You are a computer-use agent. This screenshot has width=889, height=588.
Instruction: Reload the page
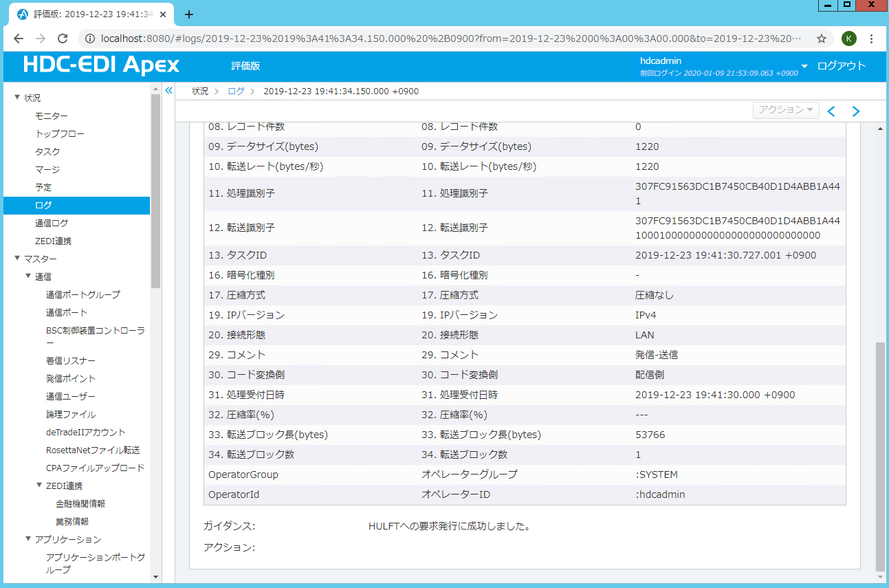pos(63,39)
